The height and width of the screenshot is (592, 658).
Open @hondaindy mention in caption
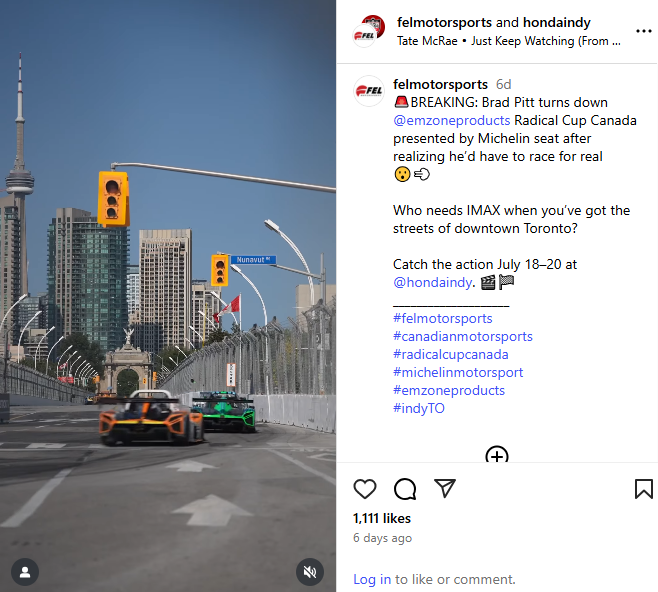pos(433,282)
